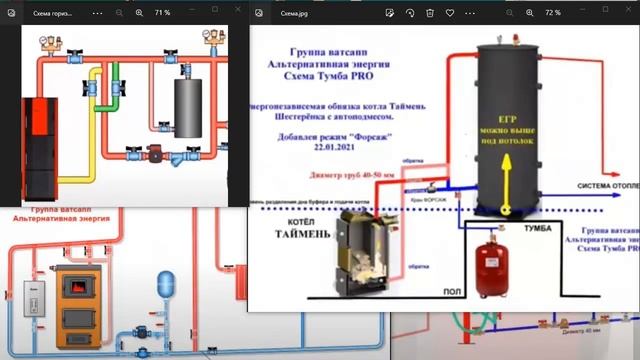The height and width of the screenshot is (360, 640).
Task: Click the Схема.jpg file name title
Action: (294, 13)
